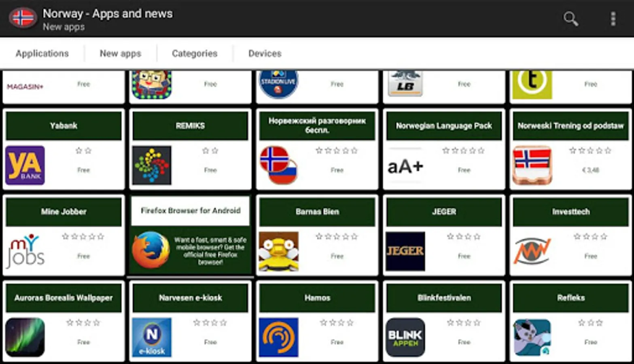The width and height of the screenshot is (634, 364).
Task: Select the Refleks title header
Action: click(570, 298)
